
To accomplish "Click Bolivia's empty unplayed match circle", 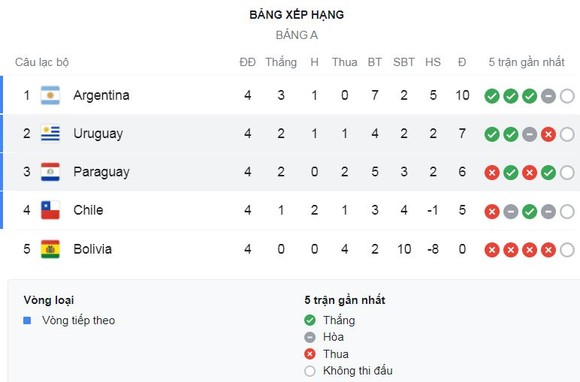I will 567,250.
